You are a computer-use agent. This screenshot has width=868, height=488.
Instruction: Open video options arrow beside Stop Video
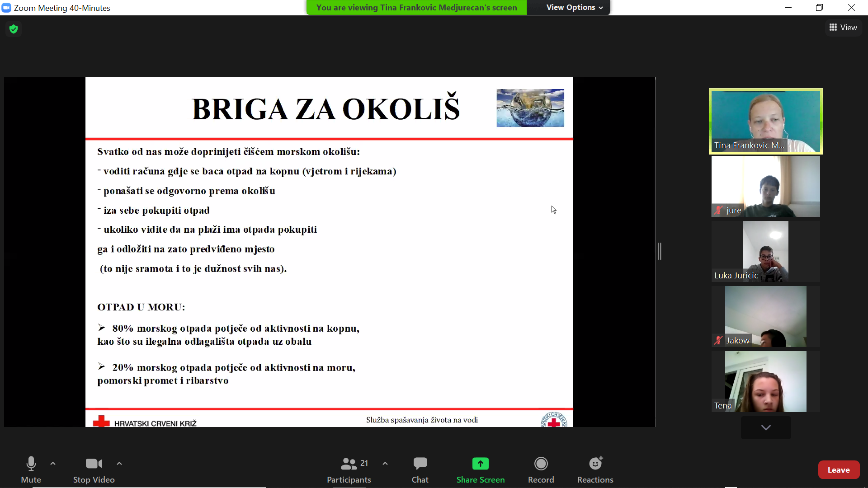tap(119, 464)
